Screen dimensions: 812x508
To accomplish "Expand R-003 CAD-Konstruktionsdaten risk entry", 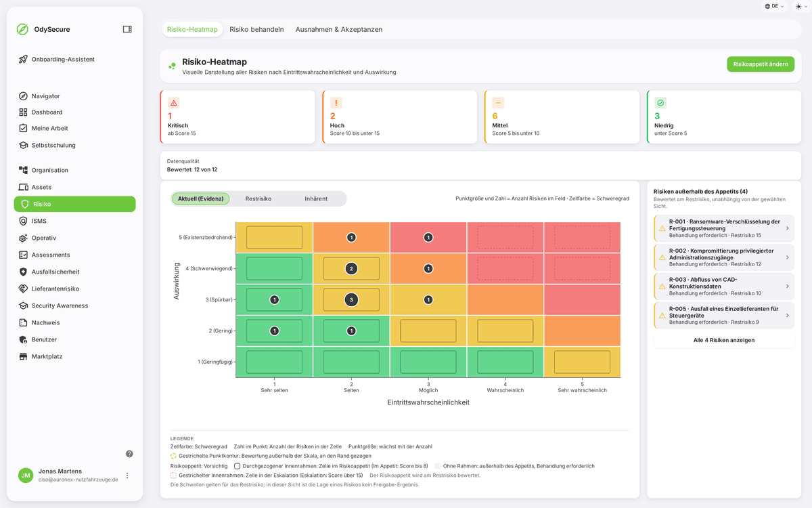I will tap(724, 287).
